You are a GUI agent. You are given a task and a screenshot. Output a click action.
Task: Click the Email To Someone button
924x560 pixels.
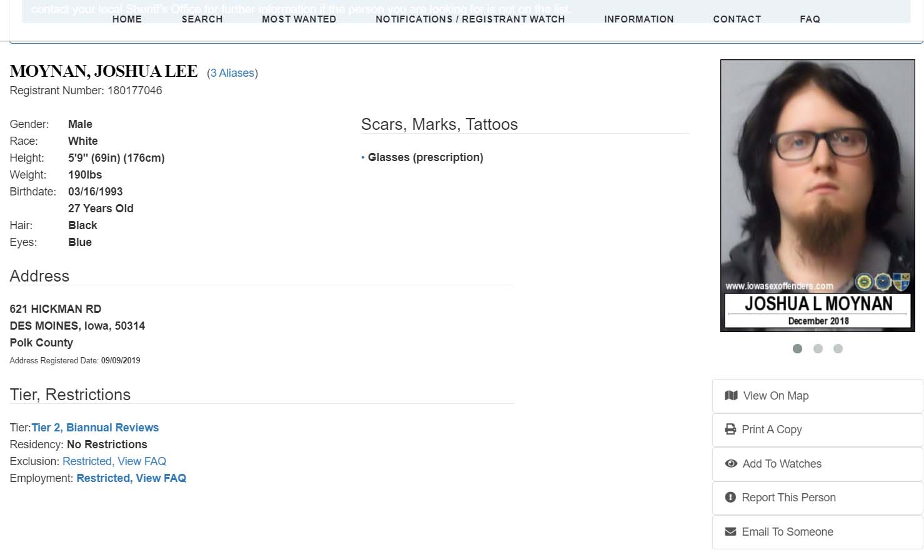(817, 532)
